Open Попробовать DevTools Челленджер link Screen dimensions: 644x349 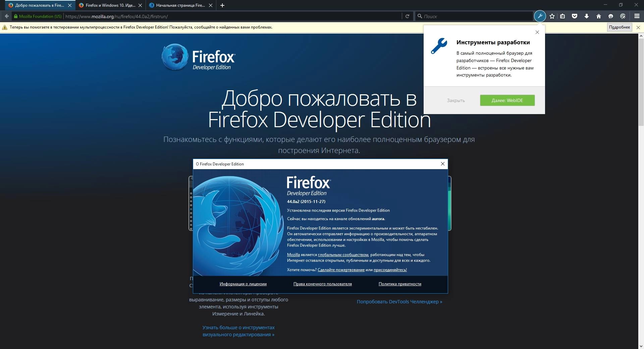(399, 302)
